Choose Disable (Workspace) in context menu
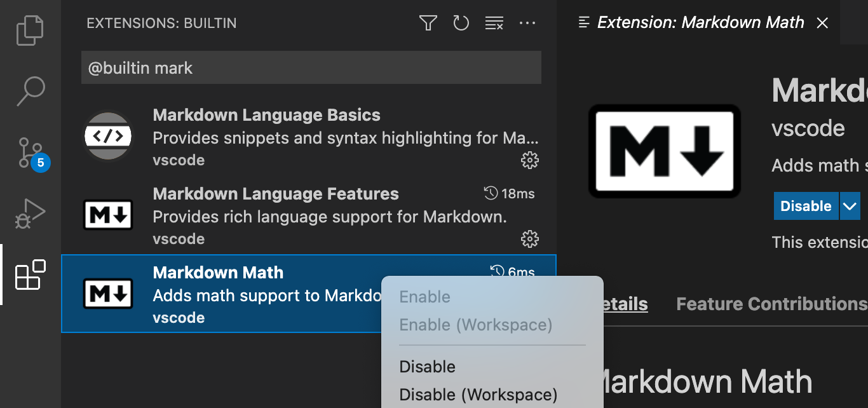 pyautogui.click(x=478, y=395)
